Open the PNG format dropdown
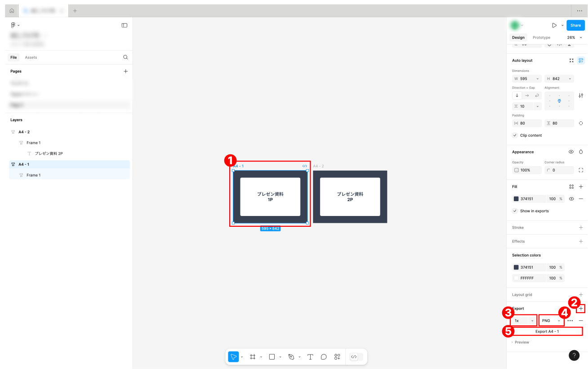588x369 pixels. pyautogui.click(x=551, y=321)
